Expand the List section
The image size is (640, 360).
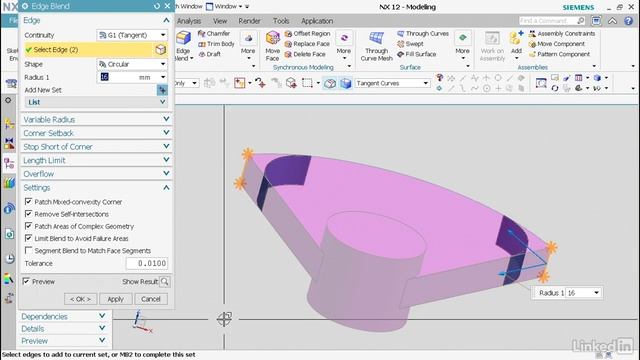96,102
